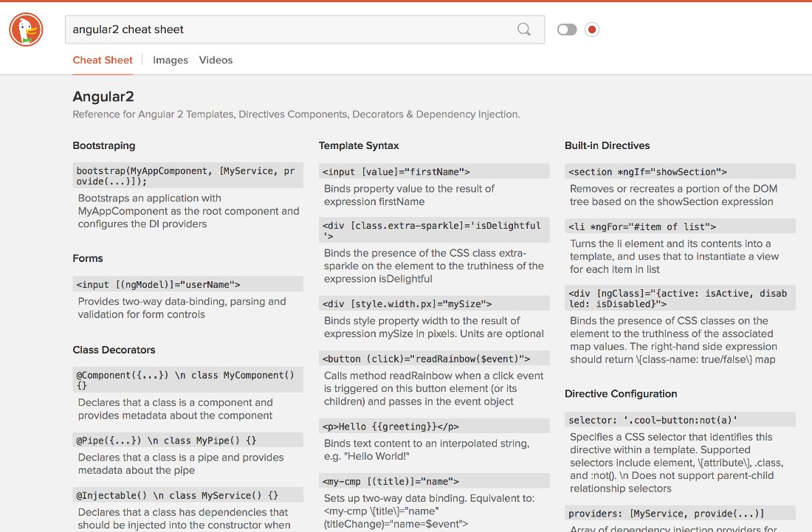Click the @Component decorator code block
The image size is (812, 532).
point(187,379)
